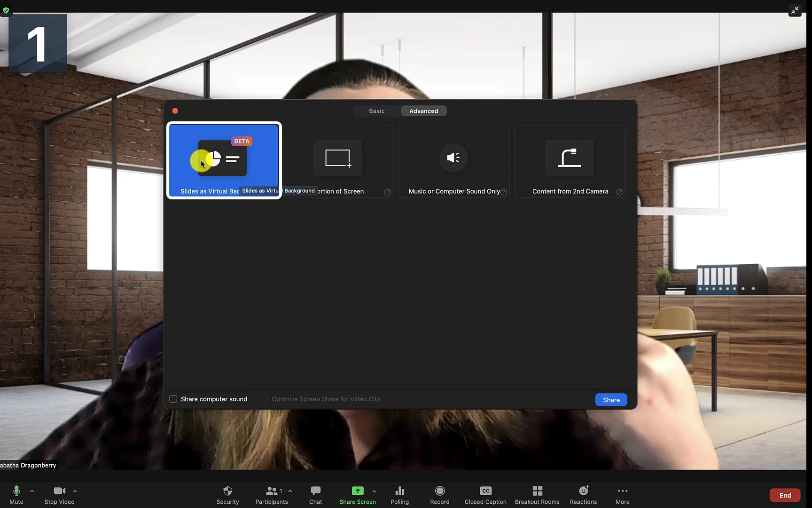Open the Reactions panel
812x508 pixels.
pyautogui.click(x=583, y=495)
